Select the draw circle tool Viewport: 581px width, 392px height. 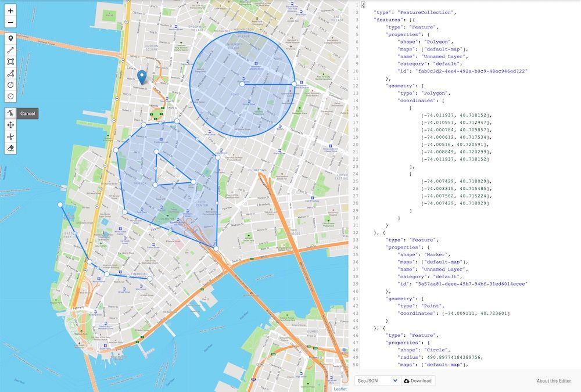(10, 84)
